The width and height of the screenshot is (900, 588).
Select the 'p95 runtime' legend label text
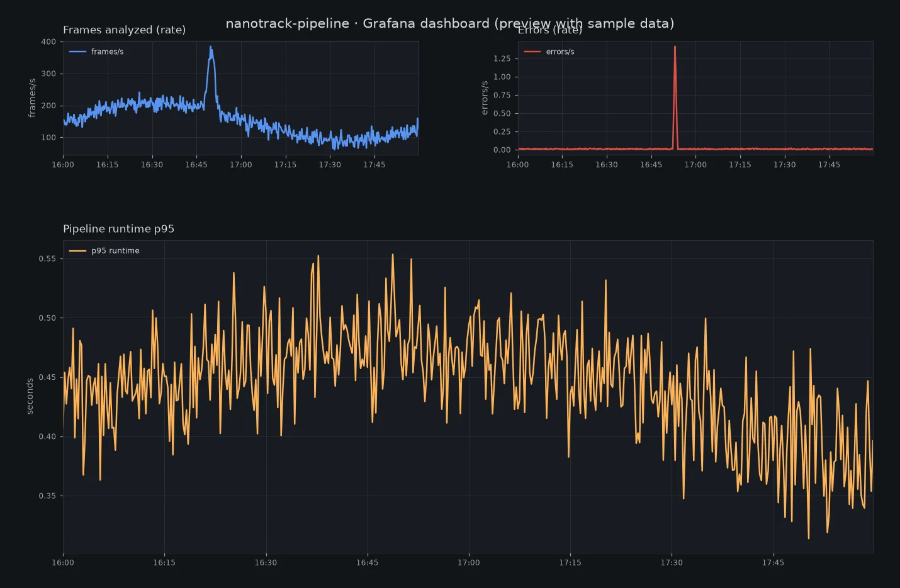tap(115, 250)
